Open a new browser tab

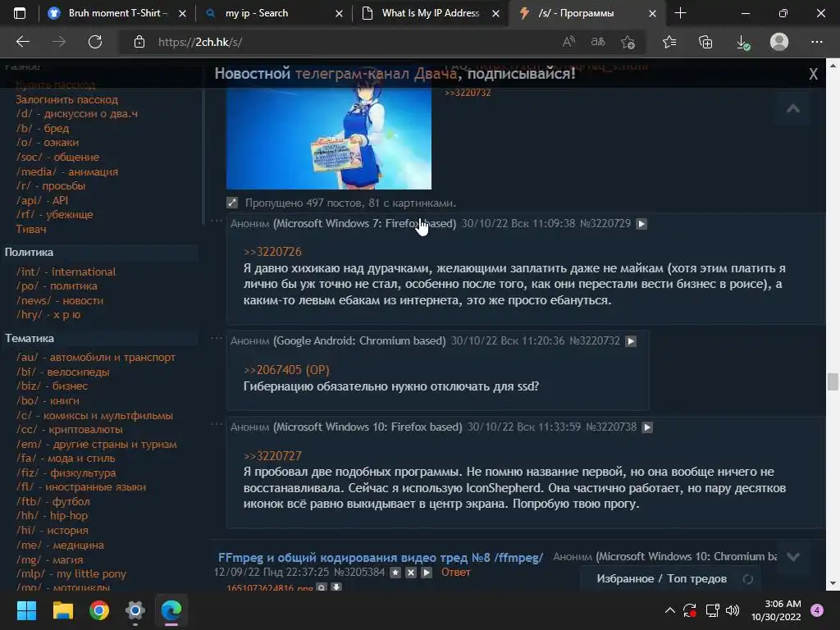coord(680,13)
